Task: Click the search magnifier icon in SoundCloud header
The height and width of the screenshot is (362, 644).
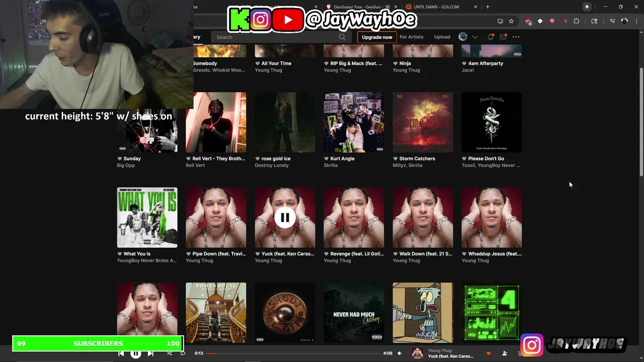Action: [x=342, y=37]
